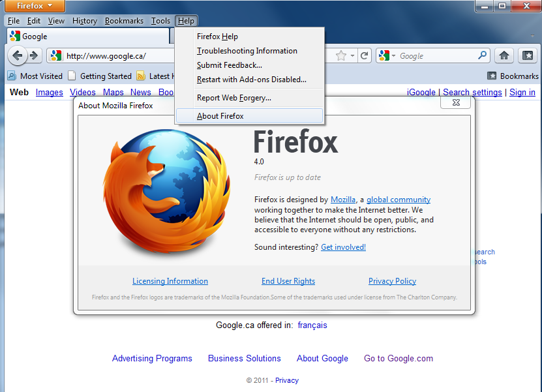
Task: Click the Videos link on Google page
Action: (x=83, y=93)
